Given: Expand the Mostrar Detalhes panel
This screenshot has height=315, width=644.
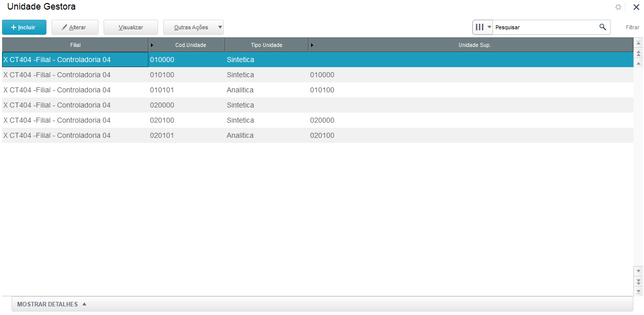Looking at the screenshot, I should [322, 304].
